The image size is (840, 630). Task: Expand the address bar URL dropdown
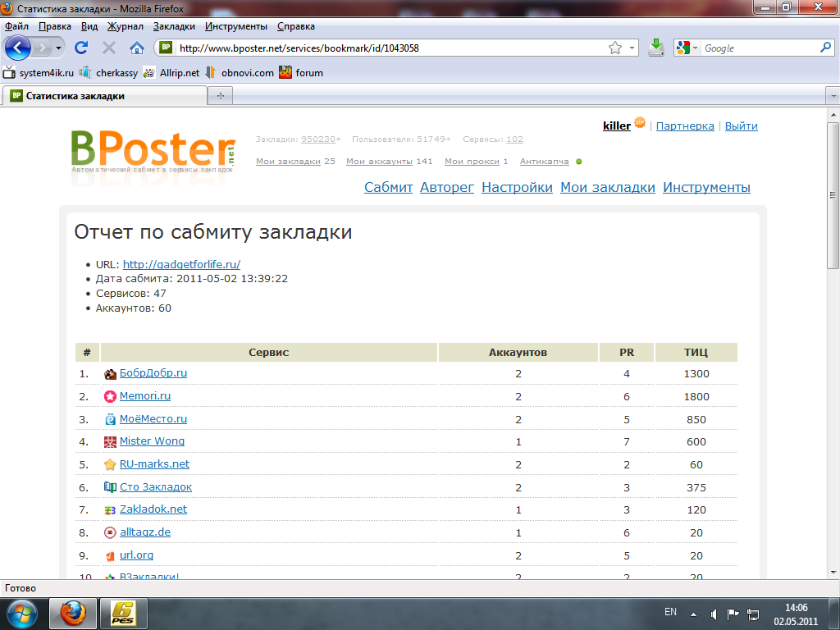tap(632, 48)
